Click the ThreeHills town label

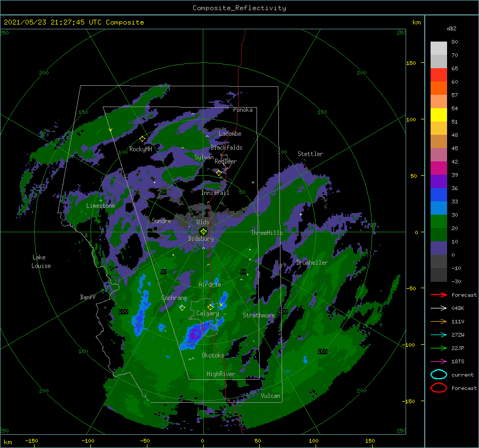(x=267, y=232)
